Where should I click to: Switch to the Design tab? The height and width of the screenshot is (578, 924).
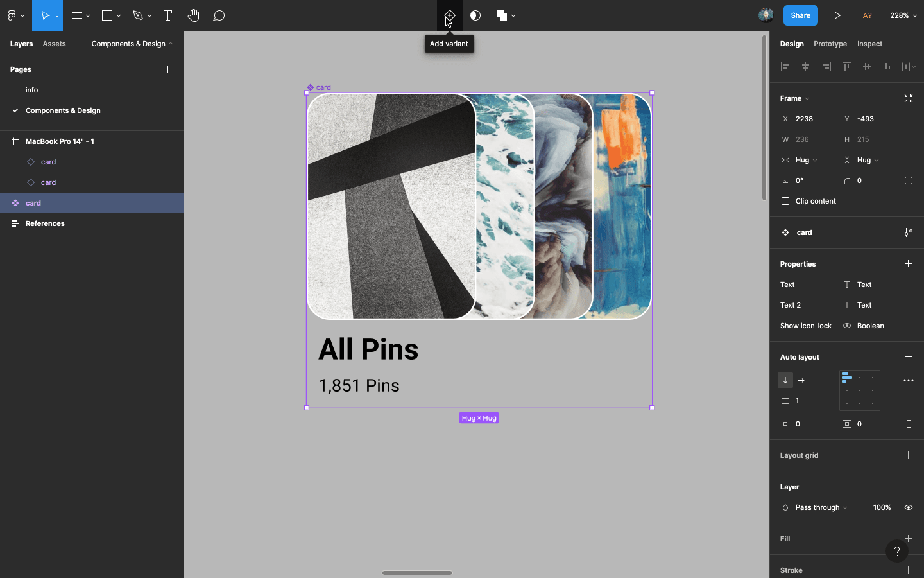tap(792, 44)
